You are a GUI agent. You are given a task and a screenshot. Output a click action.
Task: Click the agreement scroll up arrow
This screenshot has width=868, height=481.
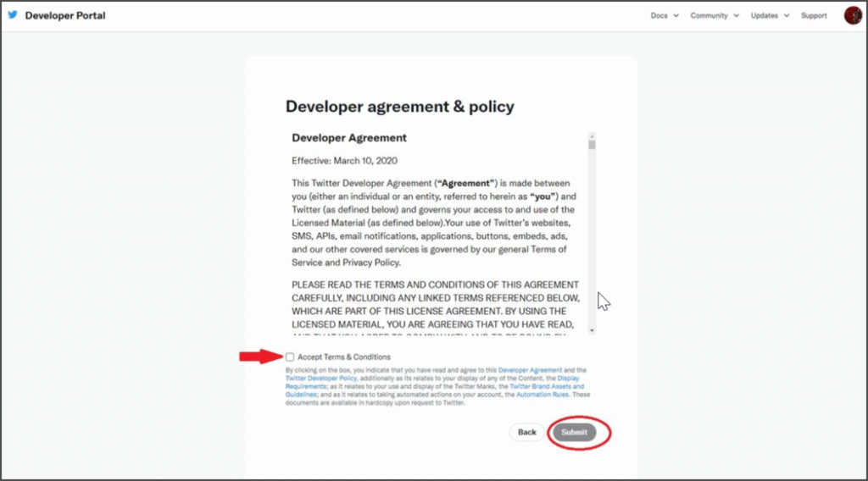[592, 136]
